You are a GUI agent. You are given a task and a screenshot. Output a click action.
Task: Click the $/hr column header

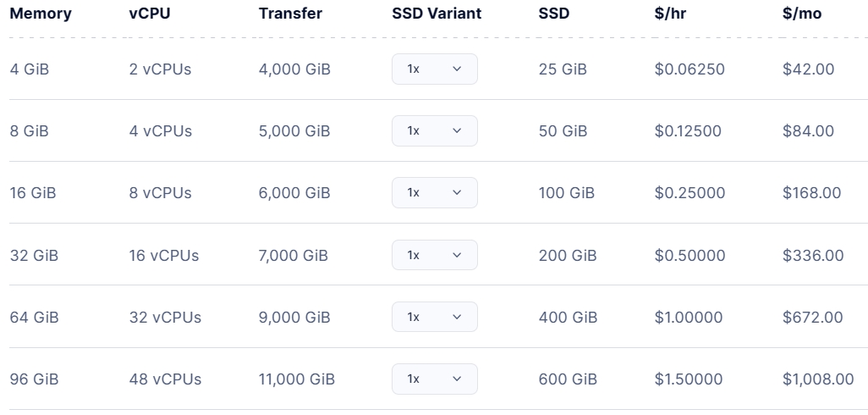click(670, 14)
